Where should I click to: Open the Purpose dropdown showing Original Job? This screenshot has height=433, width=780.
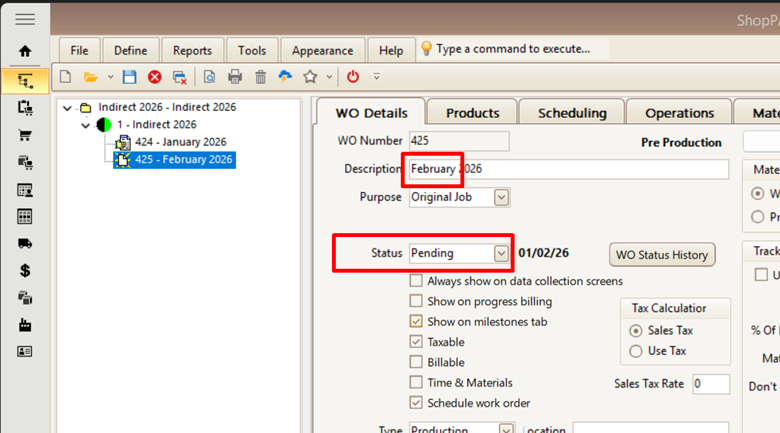point(502,198)
